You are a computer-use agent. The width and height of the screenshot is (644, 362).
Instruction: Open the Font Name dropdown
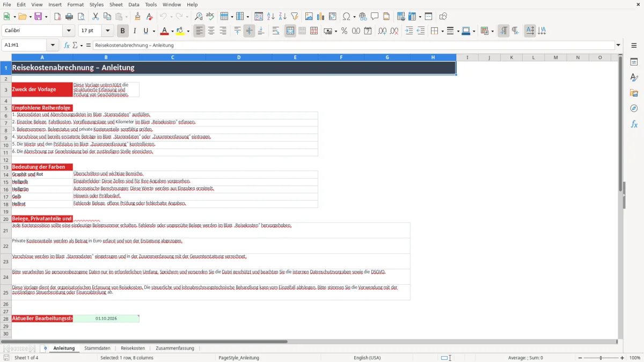(69, 31)
